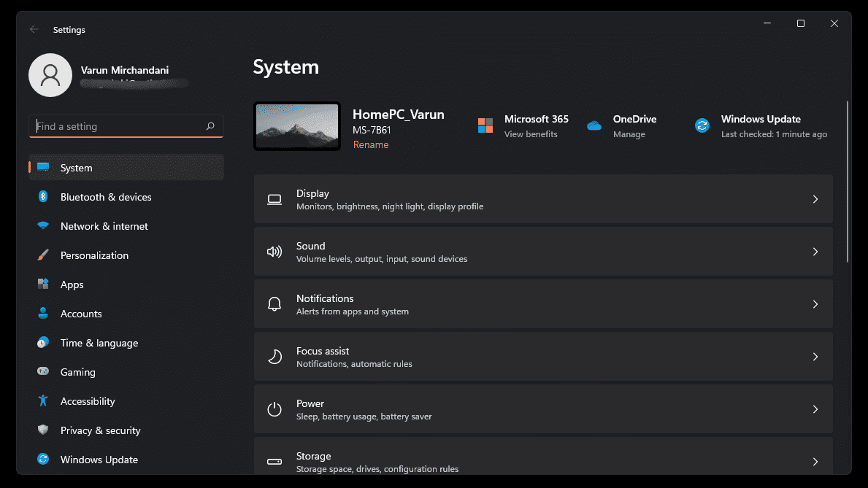Click the Sound speaker icon
868x488 pixels.
click(274, 252)
